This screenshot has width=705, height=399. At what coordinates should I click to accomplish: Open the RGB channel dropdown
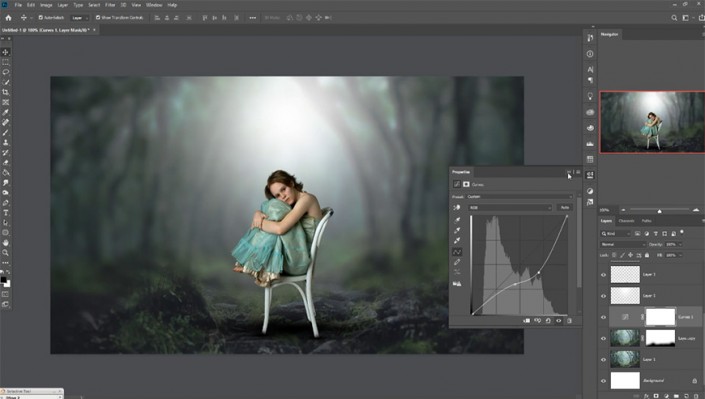510,207
